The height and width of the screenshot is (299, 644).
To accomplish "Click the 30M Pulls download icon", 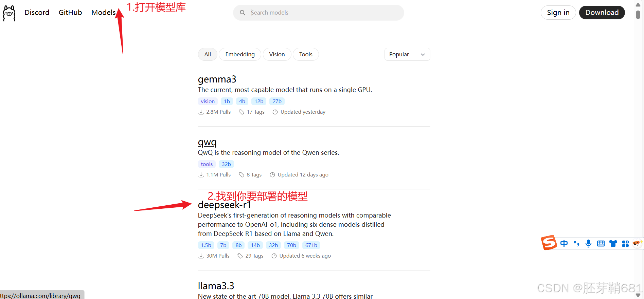I will [201, 256].
